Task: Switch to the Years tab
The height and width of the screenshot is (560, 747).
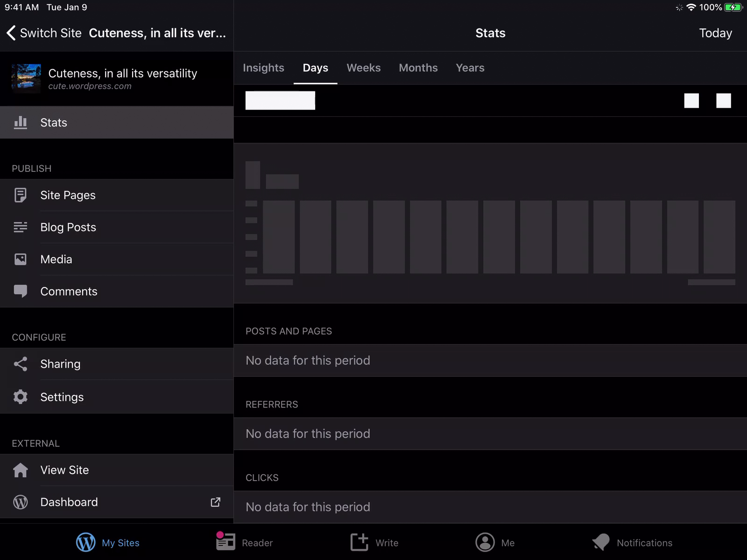Action: tap(470, 68)
